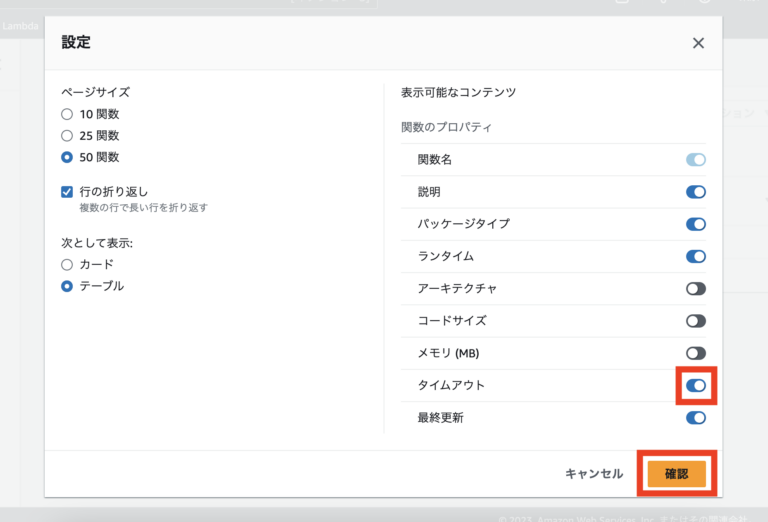This screenshot has width=768, height=522.
Task: Choose テーブル display option
Action: pos(67,286)
